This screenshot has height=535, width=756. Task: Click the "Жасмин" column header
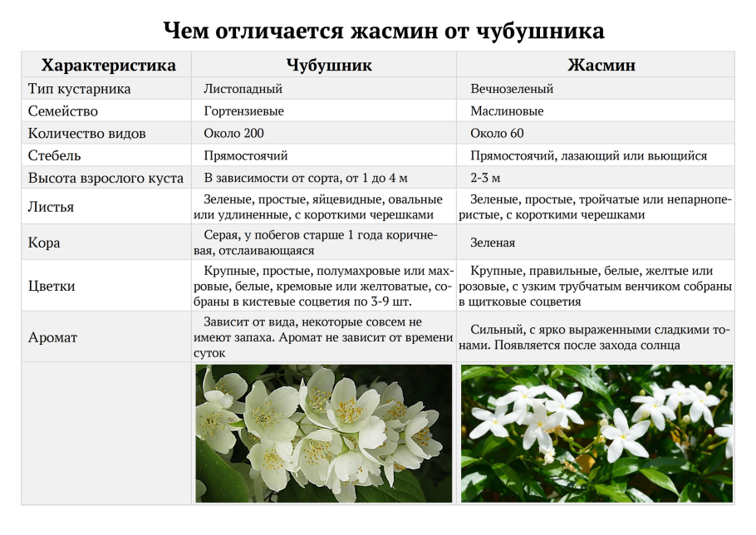(596, 65)
